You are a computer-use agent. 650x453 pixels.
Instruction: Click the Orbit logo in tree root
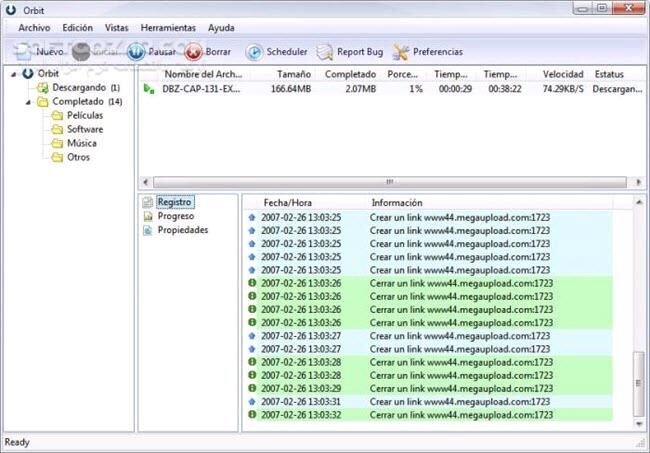pos(28,74)
